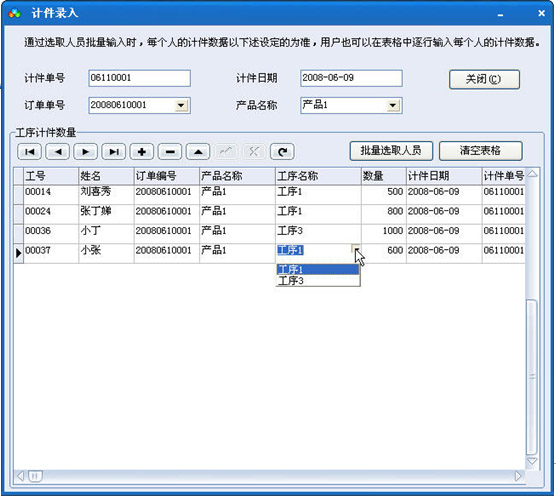
Task: Go to first record in navigator
Action: (x=29, y=152)
